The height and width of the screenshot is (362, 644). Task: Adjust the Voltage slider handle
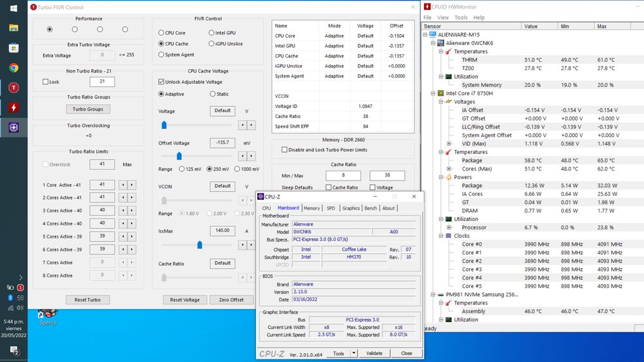tap(164, 125)
